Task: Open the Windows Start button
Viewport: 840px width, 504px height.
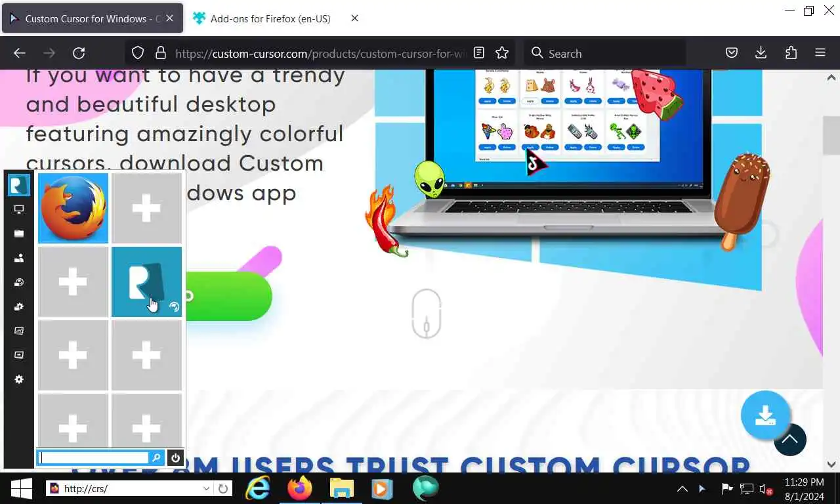Action: 22,488
